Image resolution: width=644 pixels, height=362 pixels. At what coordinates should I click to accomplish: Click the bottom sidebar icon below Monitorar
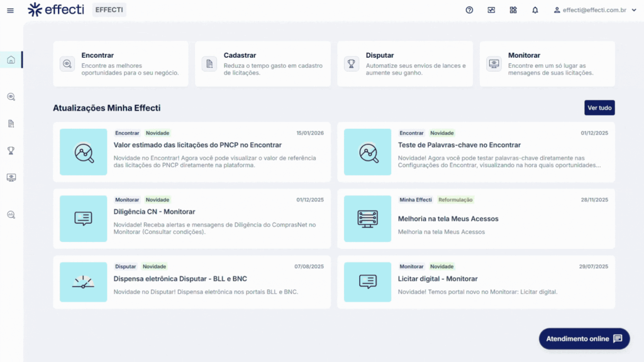click(x=11, y=214)
